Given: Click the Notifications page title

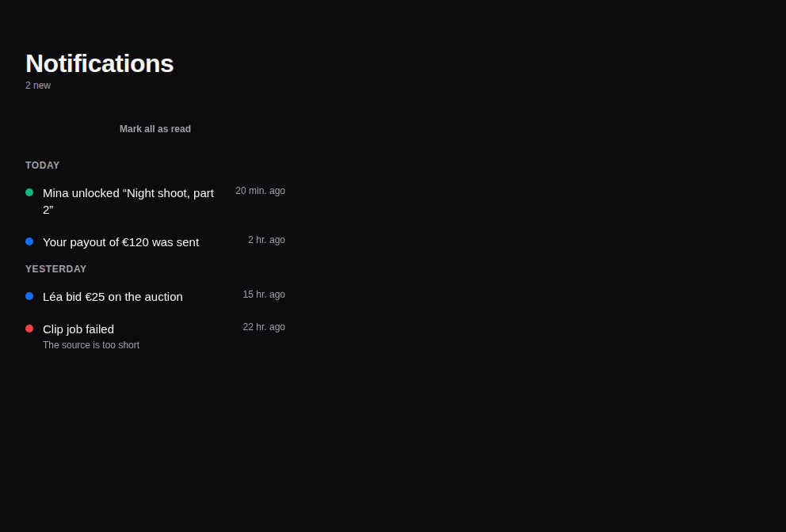Looking at the screenshot, I should coord(99,63).
